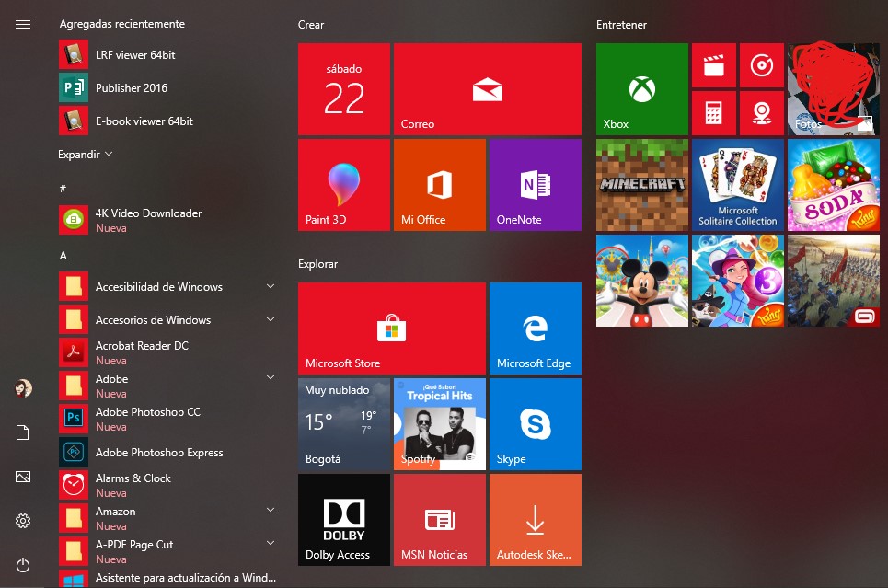Click the Crear group title
888x588 pixels.
[311, 24]
